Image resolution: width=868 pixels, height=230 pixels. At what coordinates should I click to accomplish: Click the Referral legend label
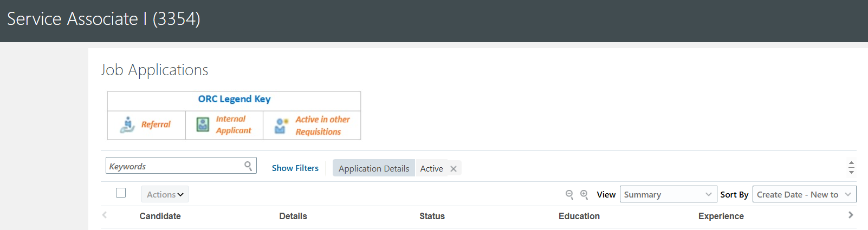(x=156, y=124)
